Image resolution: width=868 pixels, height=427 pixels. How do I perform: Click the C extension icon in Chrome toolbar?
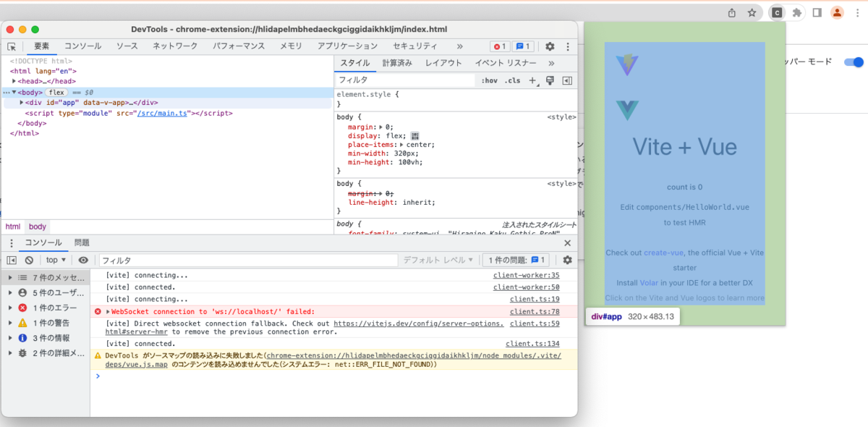tap(777, 12)
